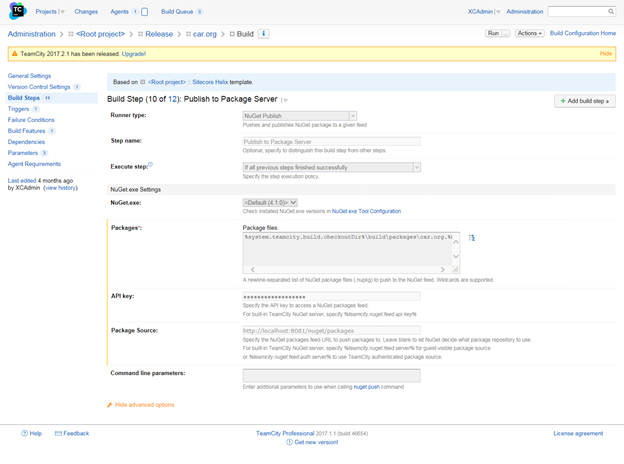The height and width of the screenshot is (464, 624).
Task: Open NuGet.exe Tool Configuration link
Action: (x=367, y=211)
